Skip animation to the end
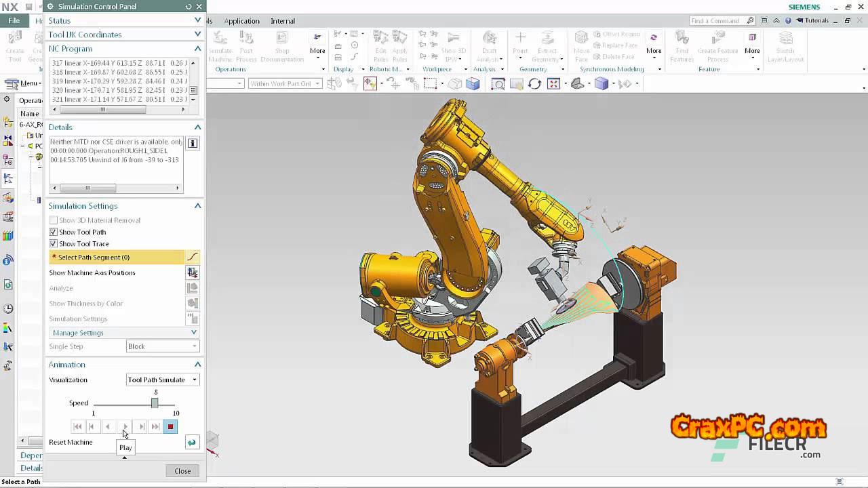868x488 pixels. tap(156, 426)
